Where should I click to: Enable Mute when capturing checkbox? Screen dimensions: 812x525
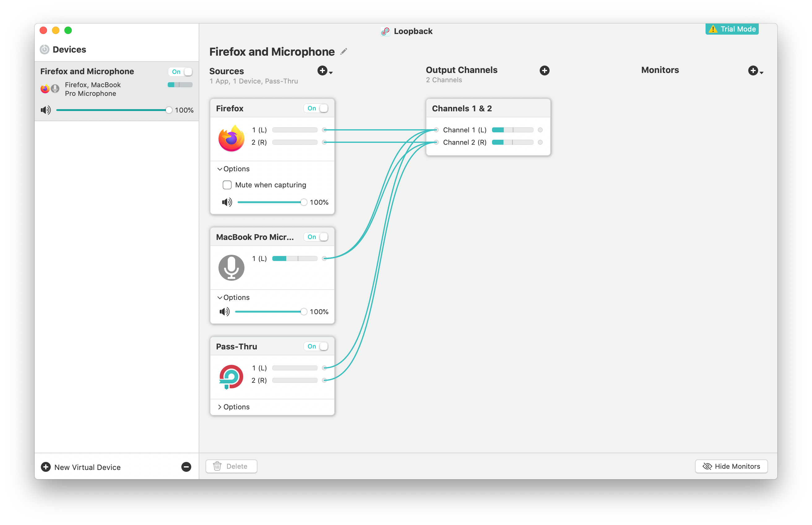click(x=227, y=185)
